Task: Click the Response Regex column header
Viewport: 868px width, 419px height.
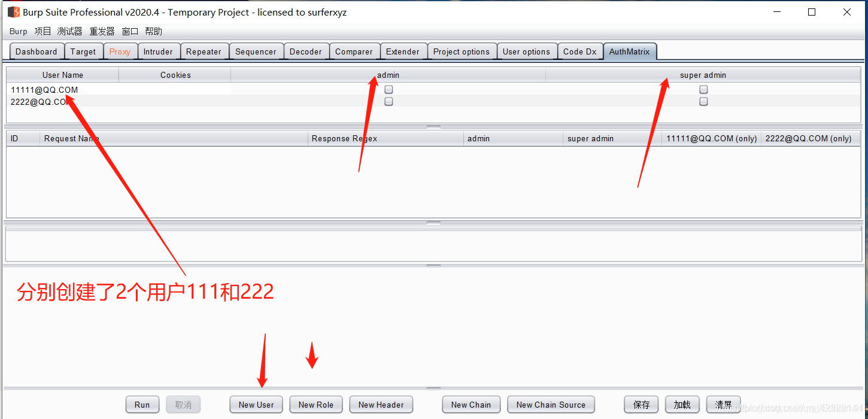Action: [386, 138]
